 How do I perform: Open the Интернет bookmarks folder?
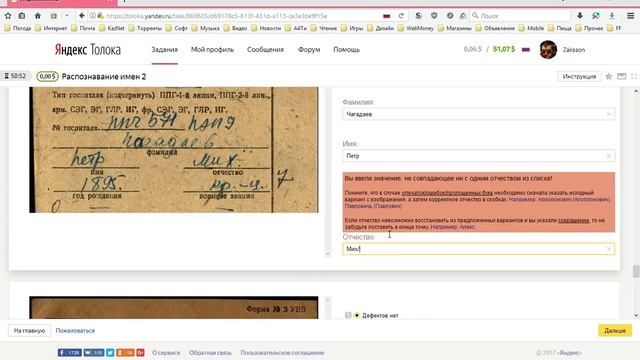[51, 28]
